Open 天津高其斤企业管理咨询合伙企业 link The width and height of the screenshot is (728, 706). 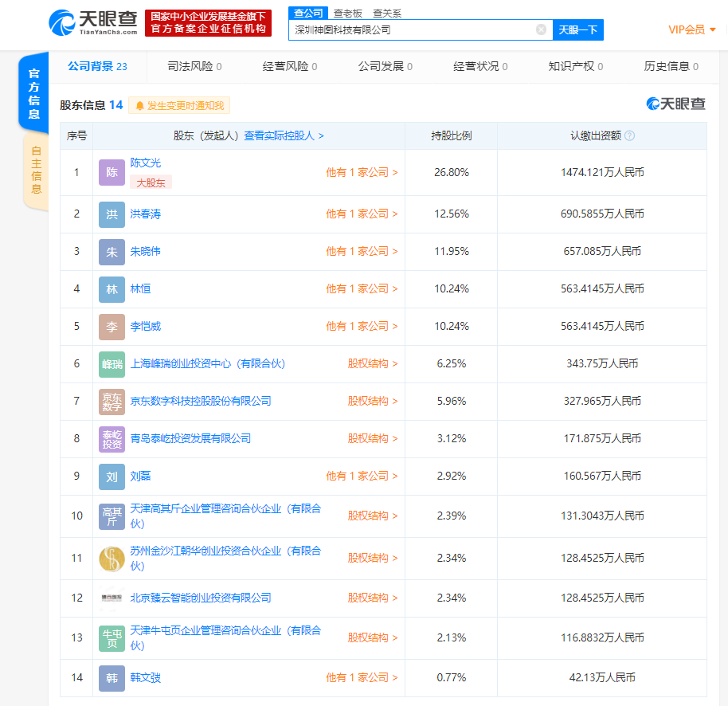coord(225,516)
